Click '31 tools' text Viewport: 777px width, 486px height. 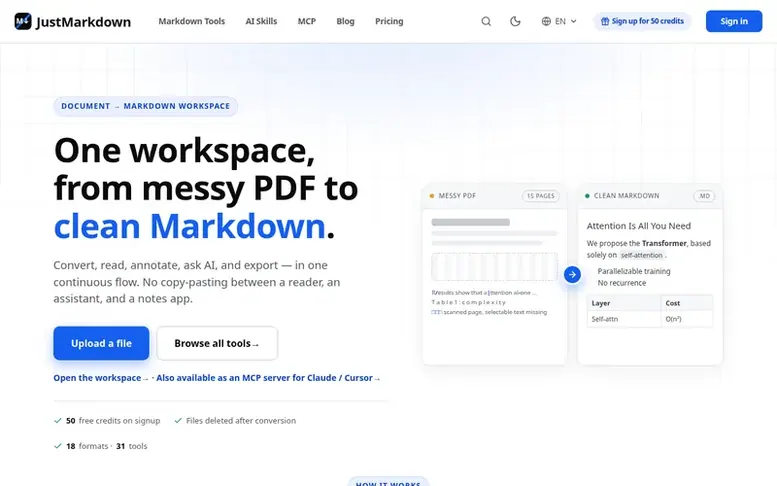pos(132,446)
